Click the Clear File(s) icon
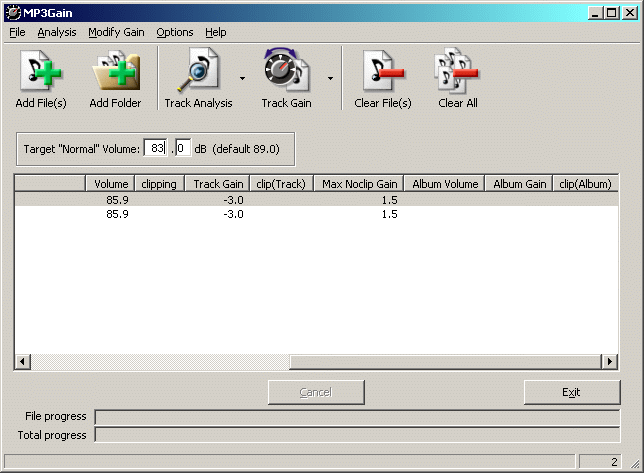The height and width of the screenshot is (473, 644). [x=383, y=71]
